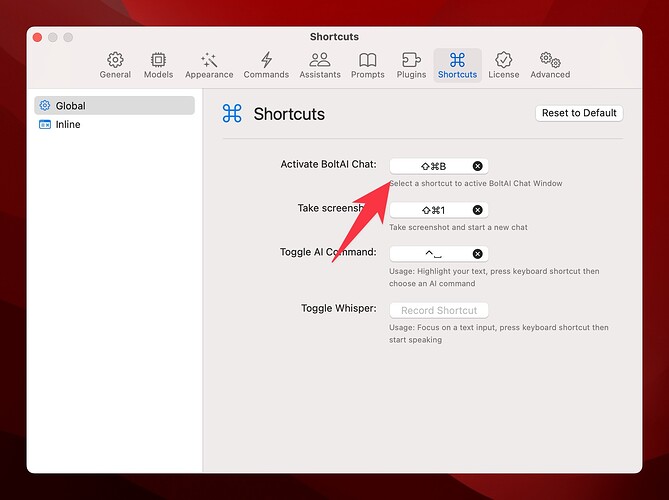Screen dimensions: 669x500
Task: Click the large command icon beside Shortcuts heading
Action: [232, 113]
